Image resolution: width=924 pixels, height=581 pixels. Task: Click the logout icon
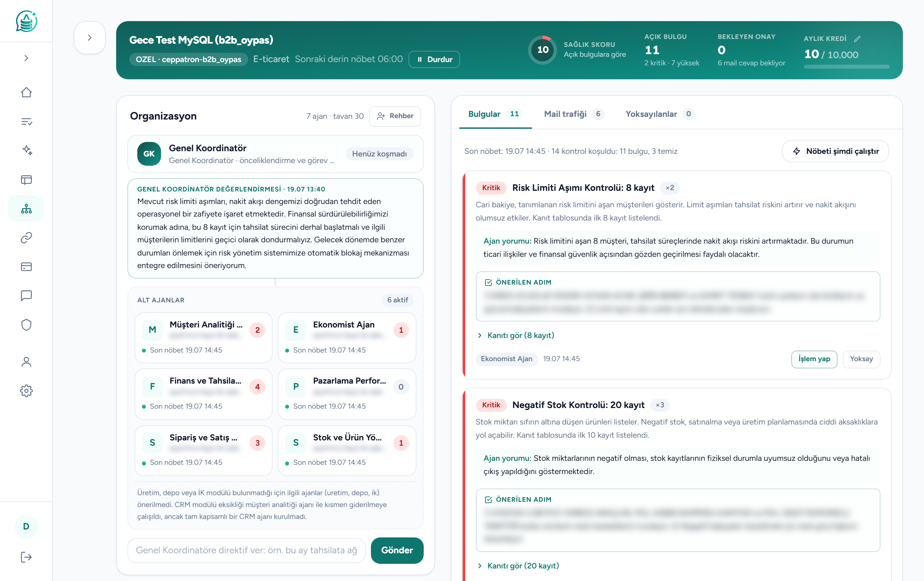[26, 557]
